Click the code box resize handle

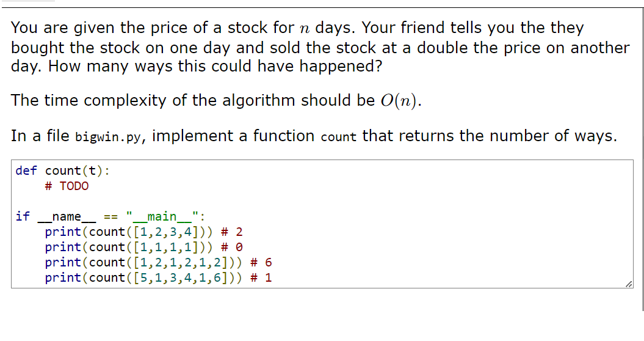[x=629, y=284]
